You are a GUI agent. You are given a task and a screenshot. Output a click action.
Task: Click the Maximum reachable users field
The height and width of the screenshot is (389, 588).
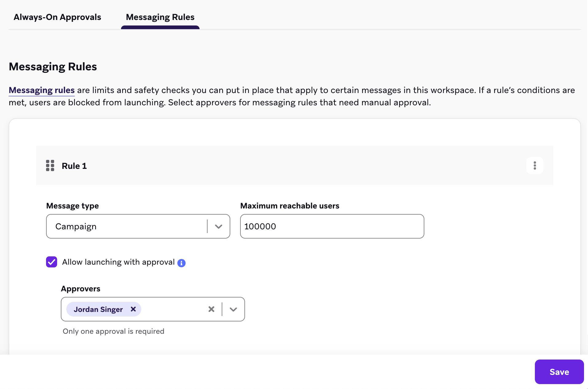(x=332, y=226)
